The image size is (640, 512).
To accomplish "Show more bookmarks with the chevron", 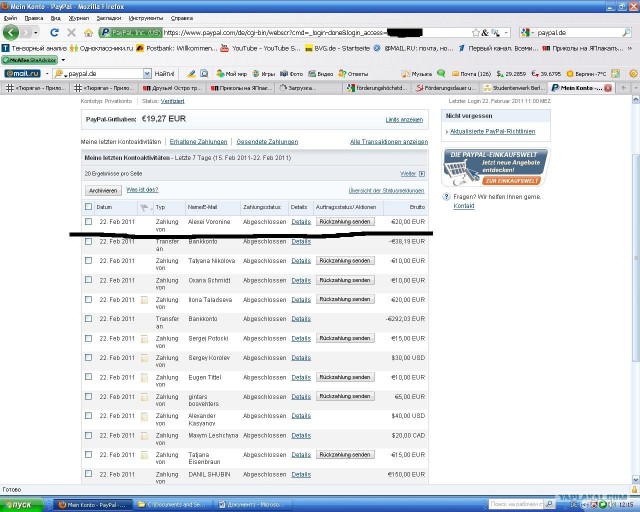I will coord(630,48).
